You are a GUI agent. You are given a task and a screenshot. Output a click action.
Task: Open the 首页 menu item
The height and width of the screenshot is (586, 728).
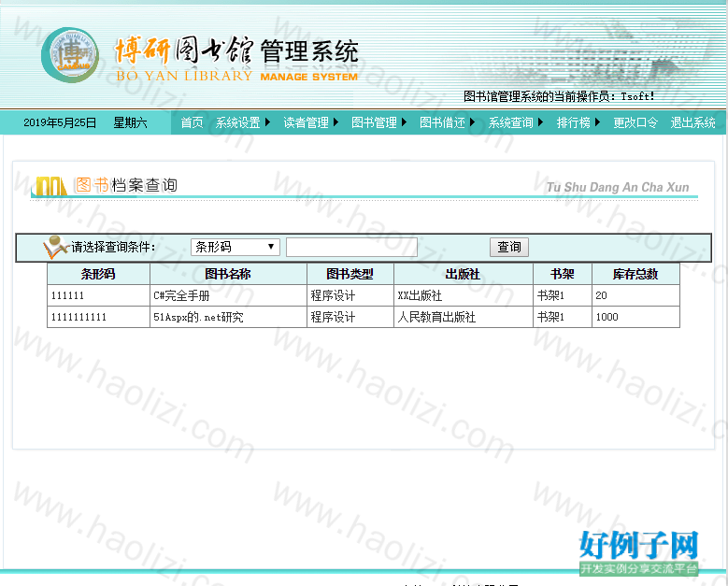pos(193,122)
